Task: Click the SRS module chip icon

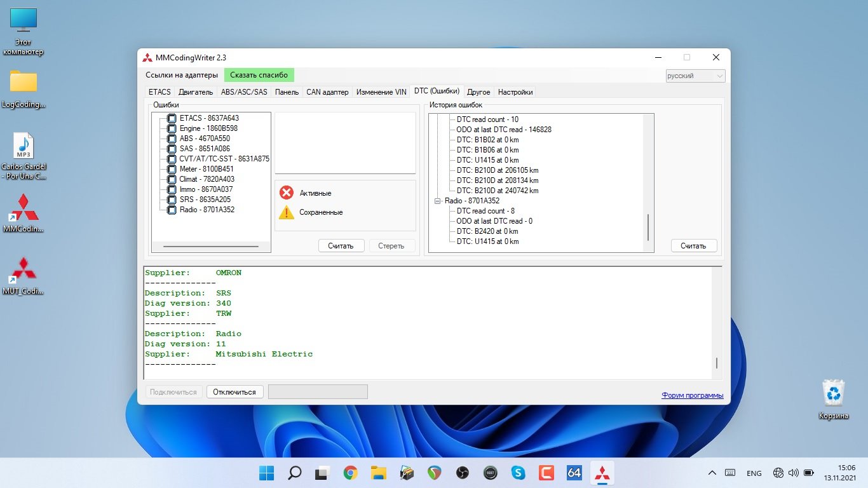Action: pos(172,200)
